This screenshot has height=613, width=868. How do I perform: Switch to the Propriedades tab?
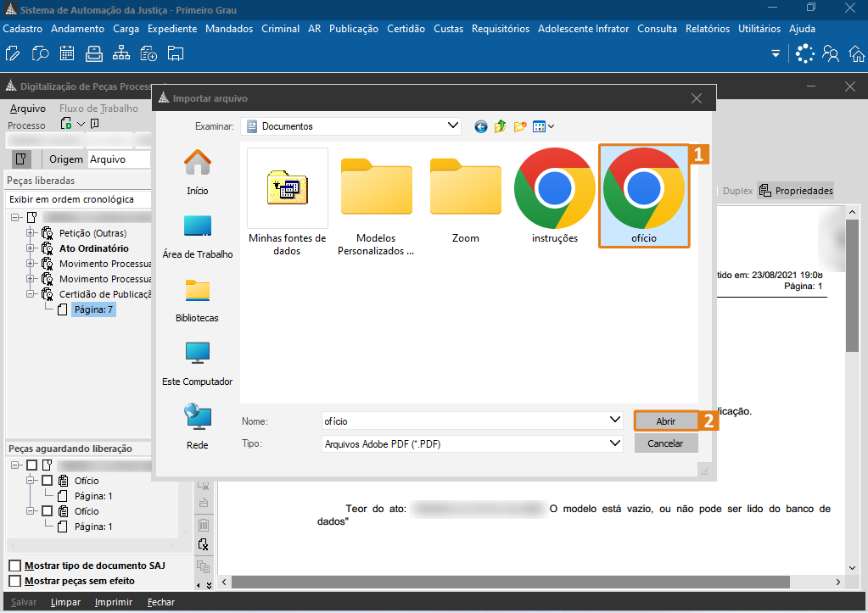click(796, 191)
